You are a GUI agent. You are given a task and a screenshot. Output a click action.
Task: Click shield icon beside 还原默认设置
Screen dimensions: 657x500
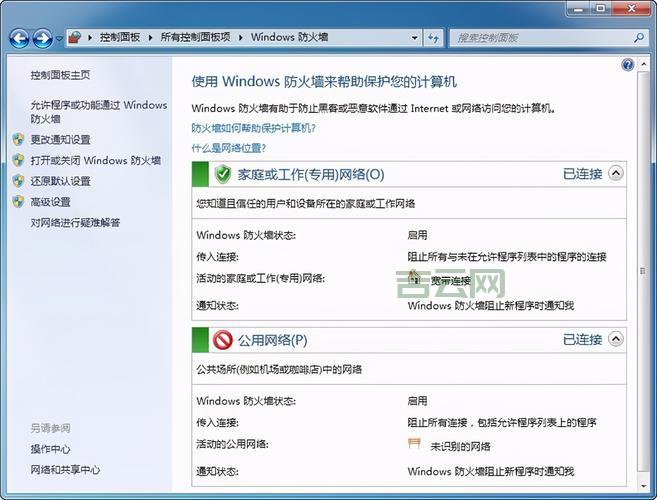click(x=18, y=181)
